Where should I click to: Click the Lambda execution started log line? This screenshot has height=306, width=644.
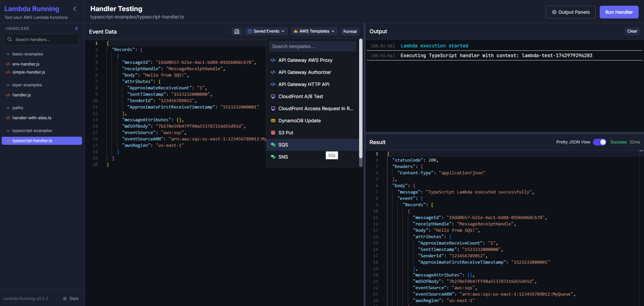click(x=434, y=46)
